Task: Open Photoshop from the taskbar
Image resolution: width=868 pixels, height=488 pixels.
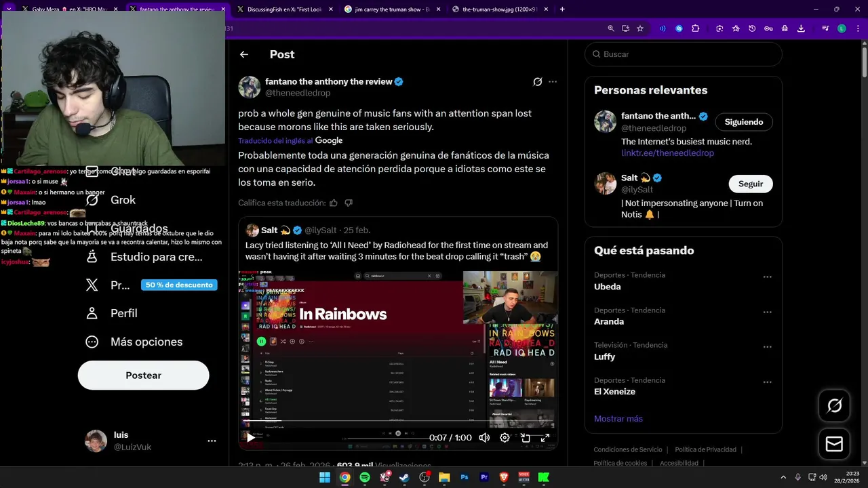Action: coord(465,477)
